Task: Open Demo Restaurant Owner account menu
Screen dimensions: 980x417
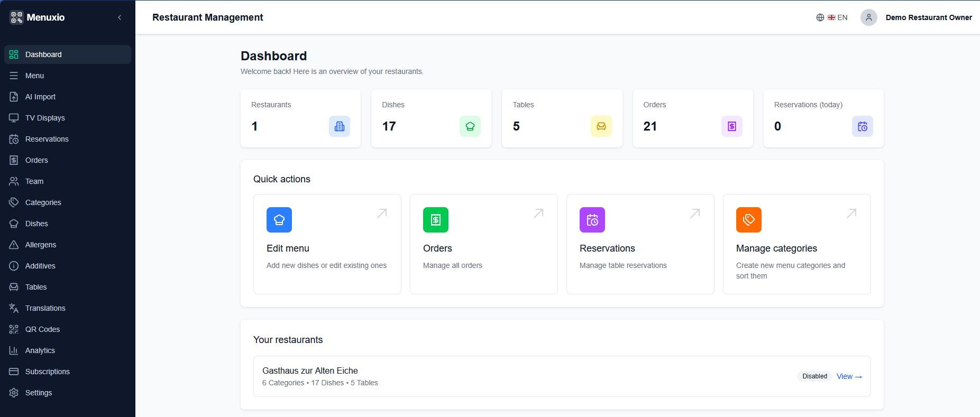Action: click(x=929, y=17)
